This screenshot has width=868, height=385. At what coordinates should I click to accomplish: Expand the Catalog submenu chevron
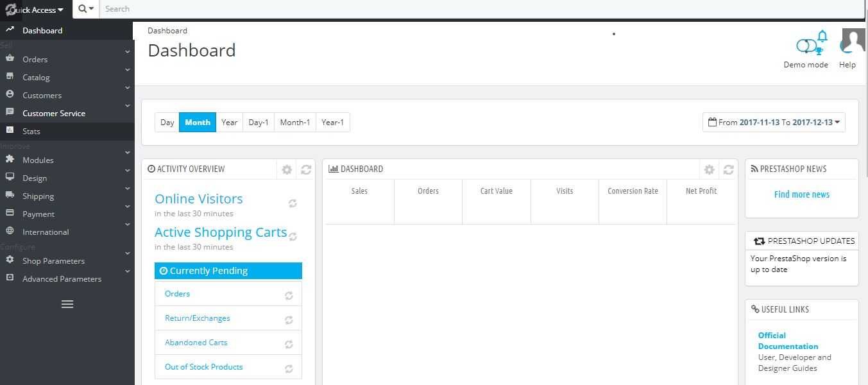[128, 69]
